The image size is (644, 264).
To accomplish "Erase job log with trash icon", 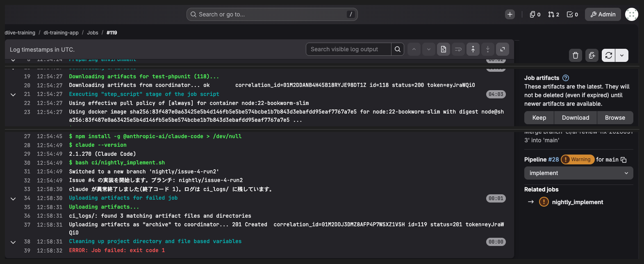I will (x=576, y=55).
